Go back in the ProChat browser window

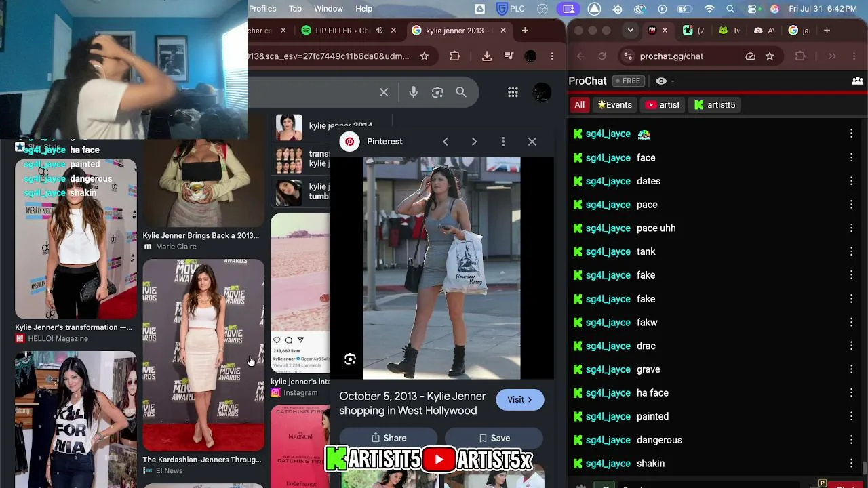[x=580, y=56]
